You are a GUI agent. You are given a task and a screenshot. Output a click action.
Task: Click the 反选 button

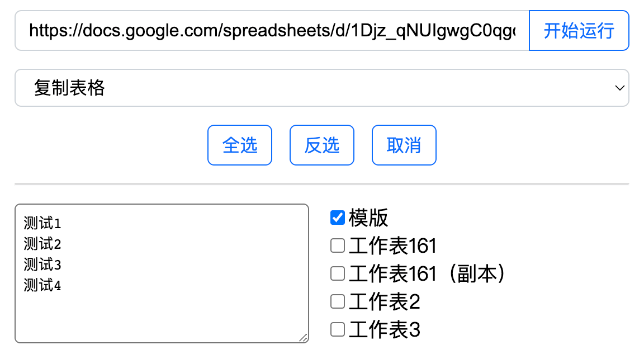click(x=322, y=145)
